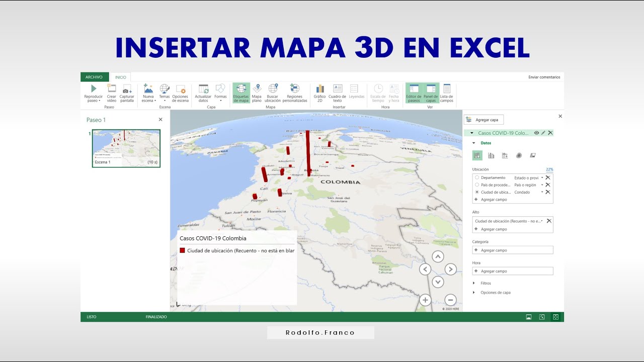Remove Ciudad de ubicación location field
This screenshot has width=644, height=362.
point(548,192)
